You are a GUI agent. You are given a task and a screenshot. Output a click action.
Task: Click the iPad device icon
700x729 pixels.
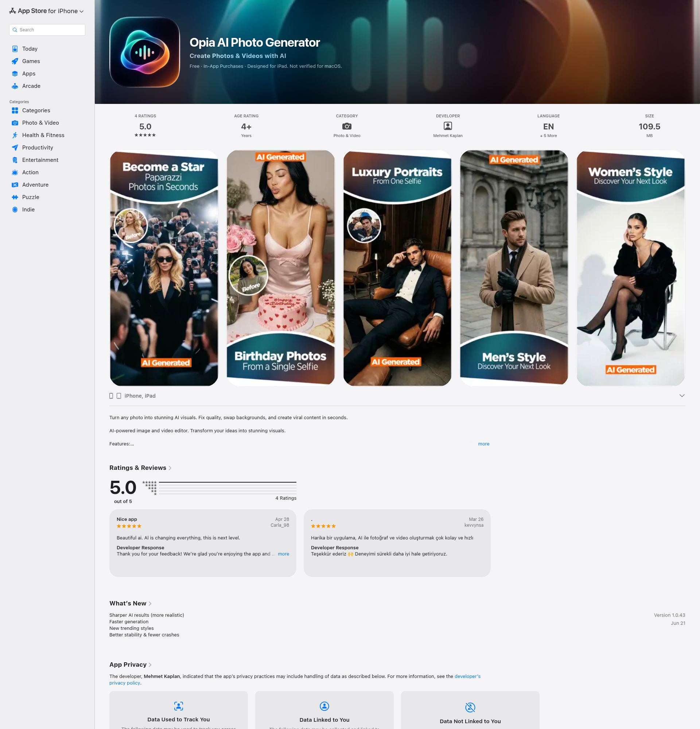tap(118, 396)
